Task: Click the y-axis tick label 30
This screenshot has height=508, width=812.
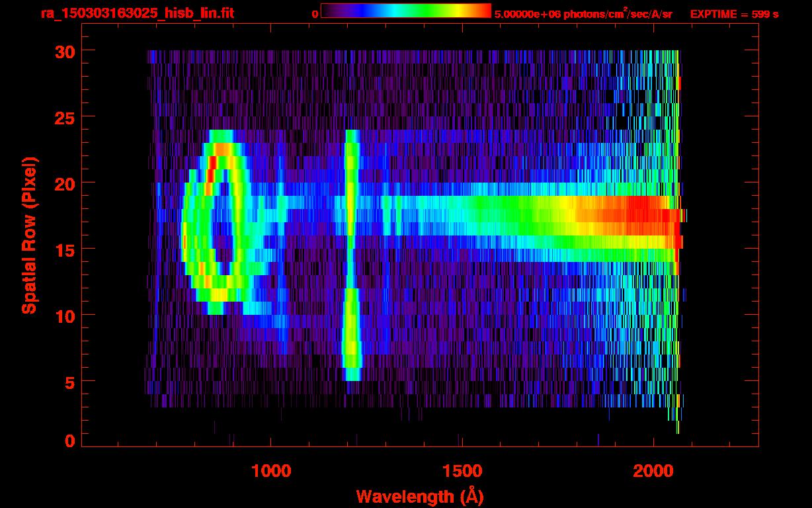Action: pyautogui.click(x=65, y=51)
